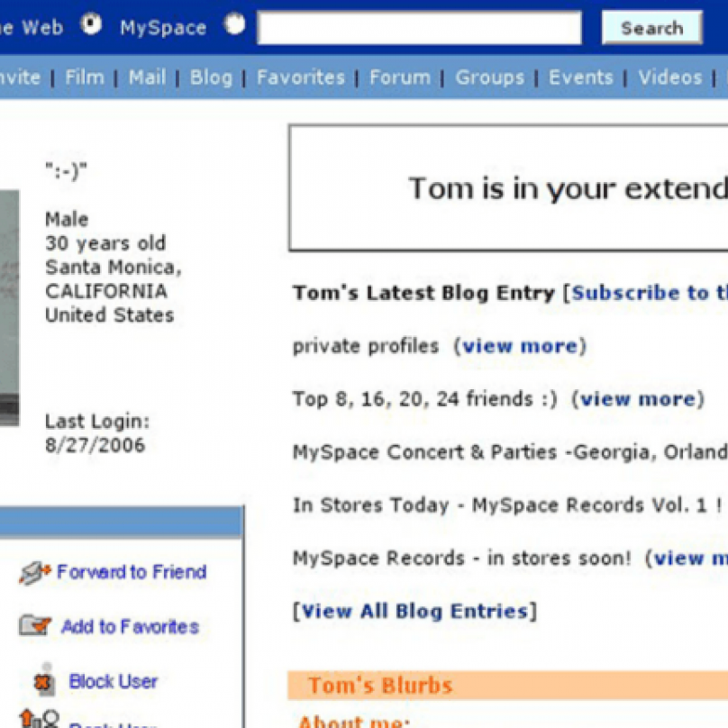
Task: Click the smiley headline quote text
Action: 66,171
